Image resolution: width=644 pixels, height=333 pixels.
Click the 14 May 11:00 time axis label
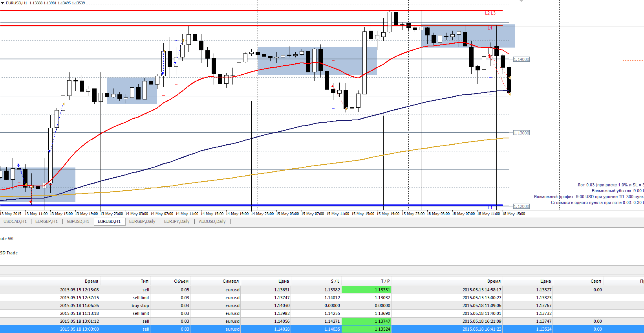pyautogui.click(x=187, y=214)
